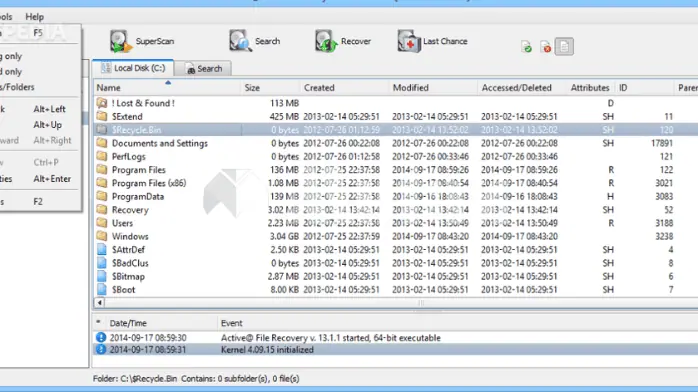
Task: Click the Users modified date 2013-02-14 13:50:49
Action: (x=430, y=223)
